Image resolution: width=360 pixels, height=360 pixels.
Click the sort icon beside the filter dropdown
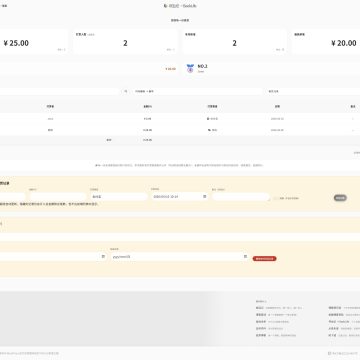click(x=125, y=91)
